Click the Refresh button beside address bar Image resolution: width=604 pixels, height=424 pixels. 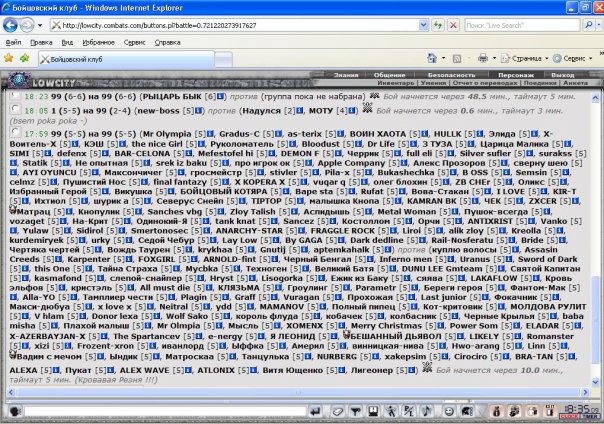[x=438, y=25]
